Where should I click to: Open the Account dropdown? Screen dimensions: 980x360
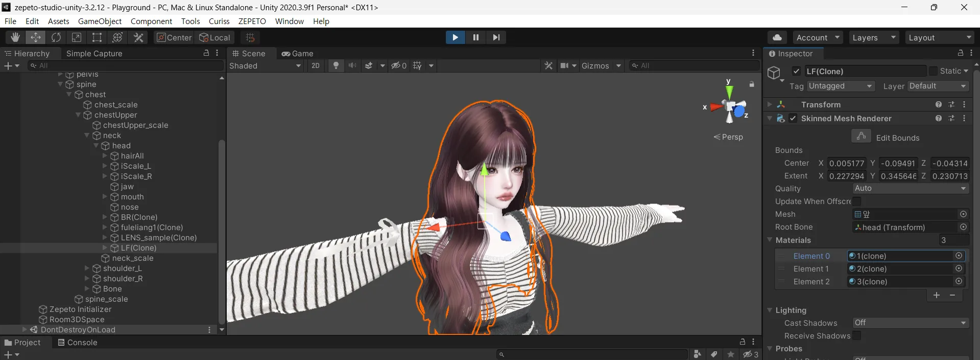(x=818, y=37)
